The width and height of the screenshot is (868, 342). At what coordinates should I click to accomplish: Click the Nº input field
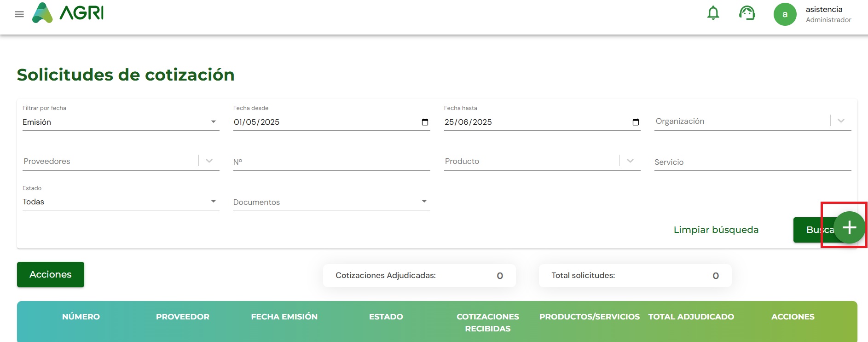[x=331, y=162]
